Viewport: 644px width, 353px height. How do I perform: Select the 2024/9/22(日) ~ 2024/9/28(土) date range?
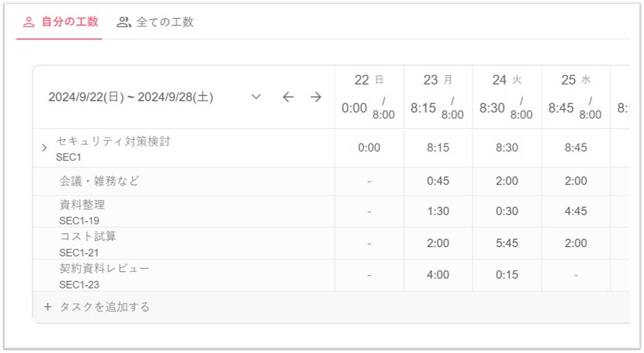tap(131, 97)
